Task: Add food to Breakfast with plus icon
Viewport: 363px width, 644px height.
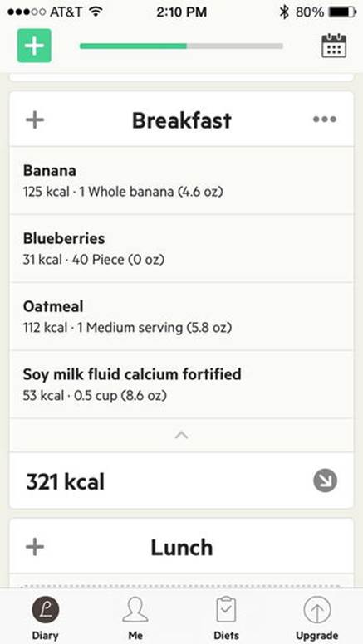Action: point(35,120)
